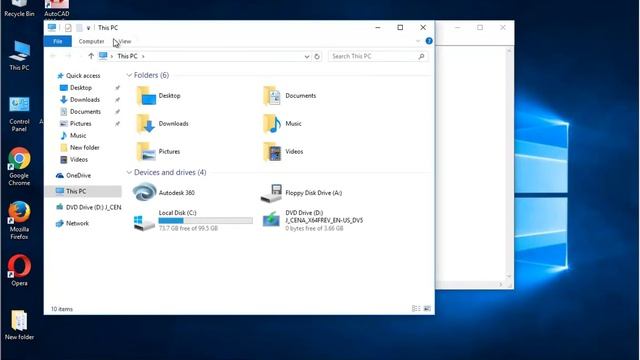Select the DVD Drive (D:) disc icon

click(271, 219)
